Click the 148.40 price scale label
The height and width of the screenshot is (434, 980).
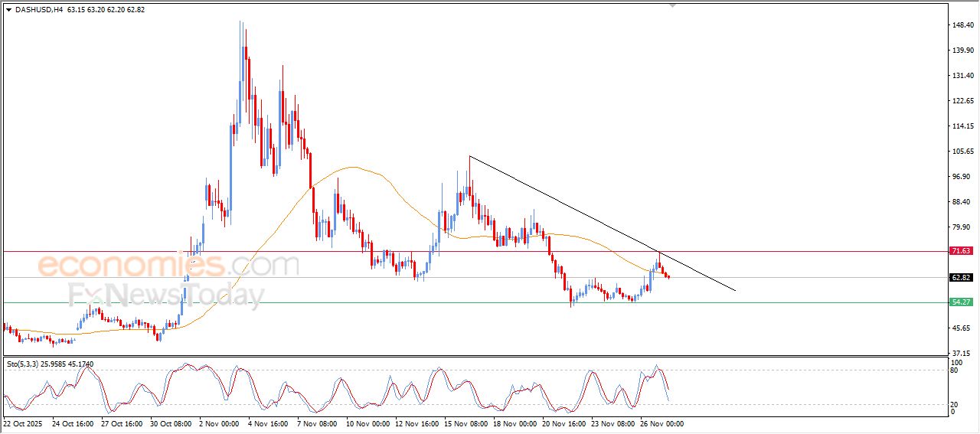tap(962, 25)
